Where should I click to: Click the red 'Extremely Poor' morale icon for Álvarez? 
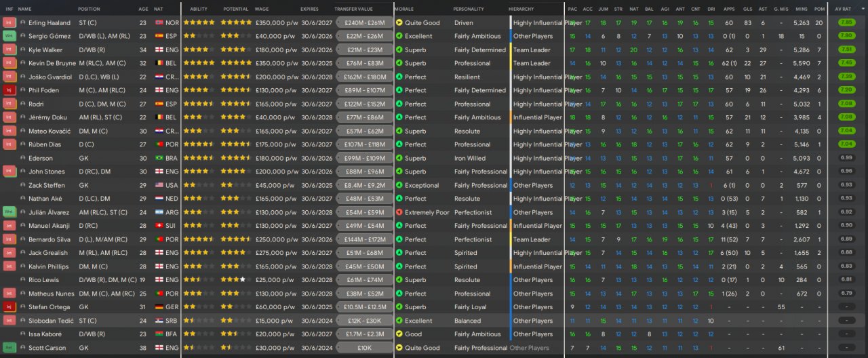(399, 212)
